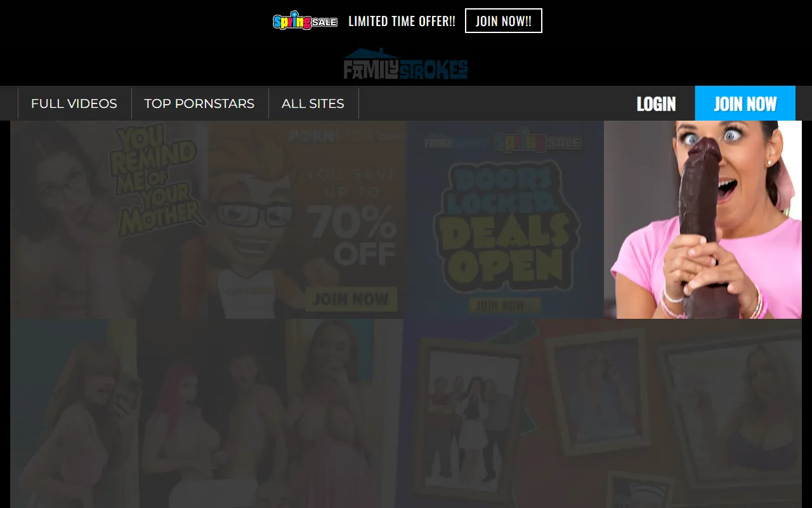Click the Spring Sale logo in top banner
Image resolution: width=812 pixels, height=508 pixels.
tap(304, 22)
